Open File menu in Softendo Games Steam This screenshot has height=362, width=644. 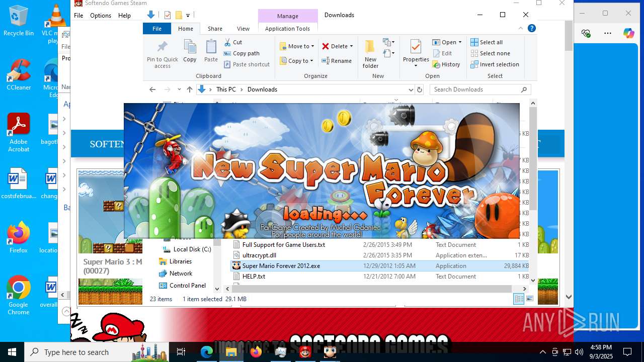pos(78,16)
